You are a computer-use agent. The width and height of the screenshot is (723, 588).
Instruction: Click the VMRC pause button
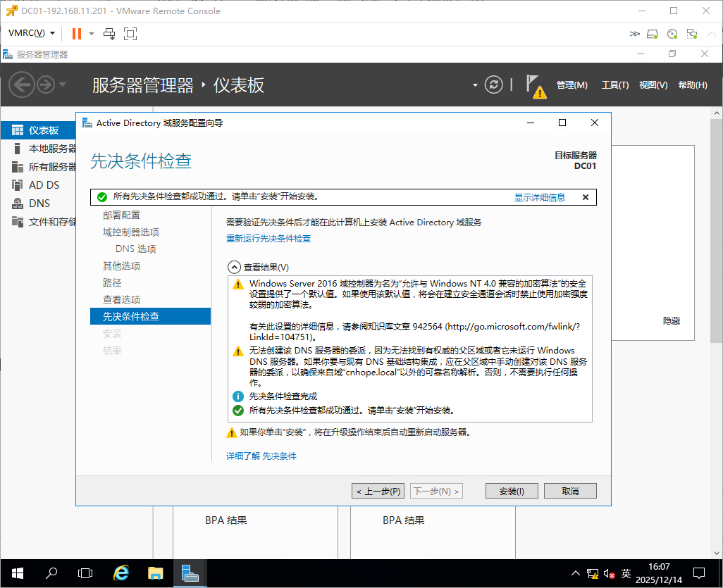tap(77, 34)
